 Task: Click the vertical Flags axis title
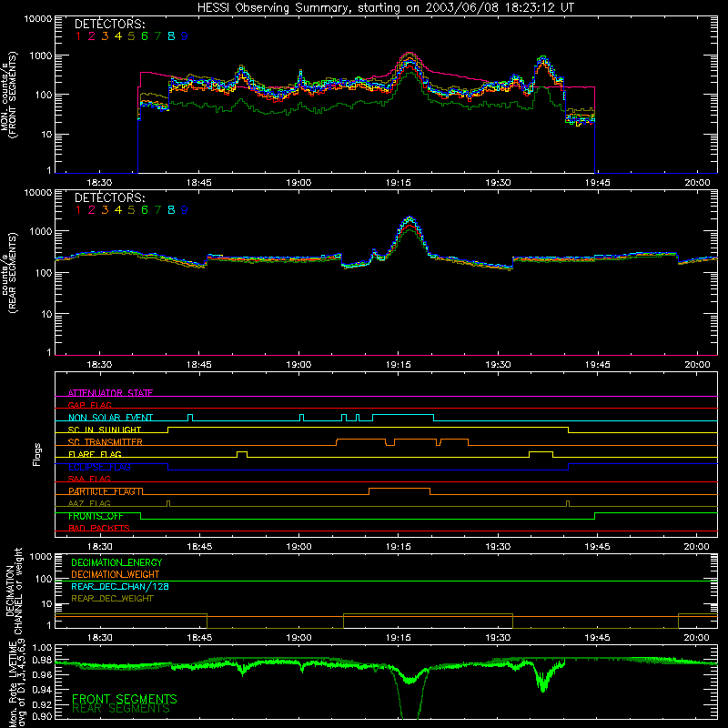[x=37, y=454]
